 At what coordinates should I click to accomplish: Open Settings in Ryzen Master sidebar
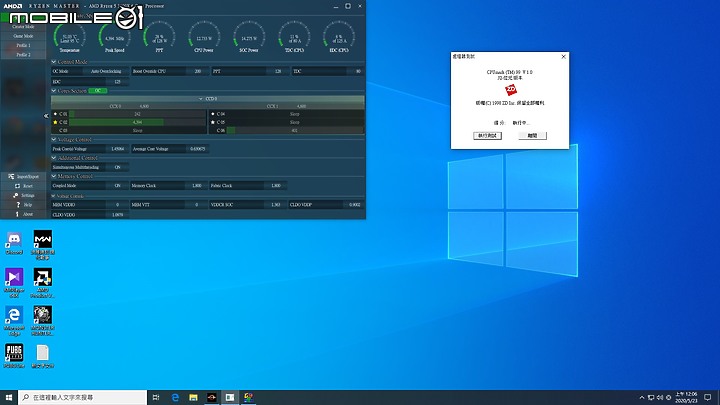tap(23, 195)
